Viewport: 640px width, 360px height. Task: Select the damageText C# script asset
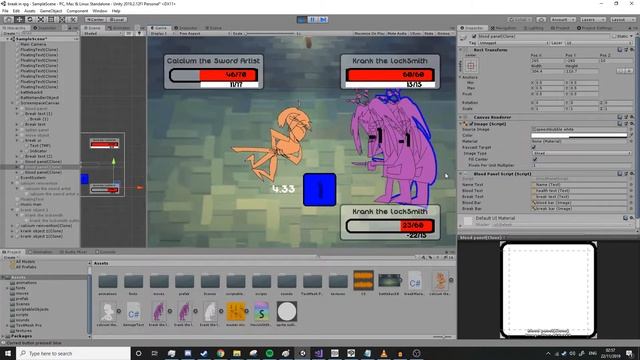pyautogui.click(x=133, y=312)
